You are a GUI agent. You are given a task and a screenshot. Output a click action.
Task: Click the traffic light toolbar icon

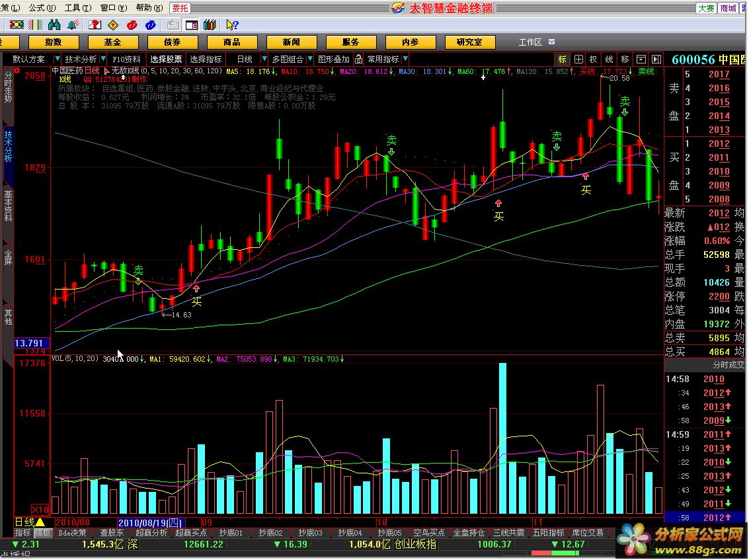click(x=17, y=25)
